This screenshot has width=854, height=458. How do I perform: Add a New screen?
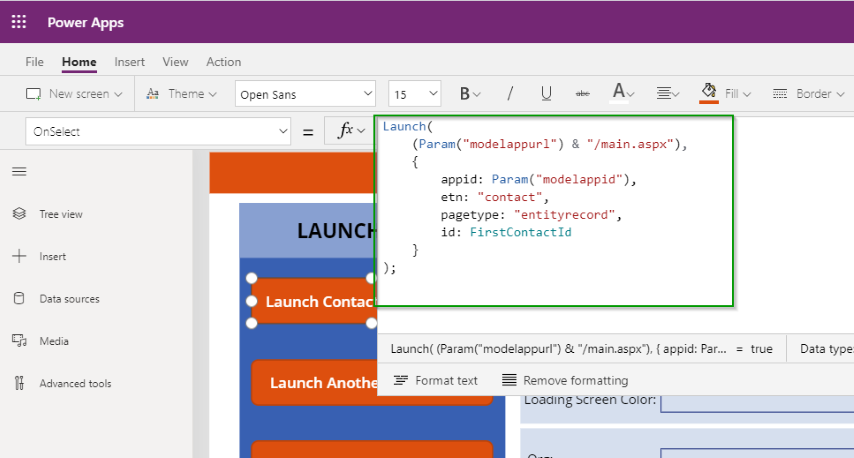pos(74,94)
